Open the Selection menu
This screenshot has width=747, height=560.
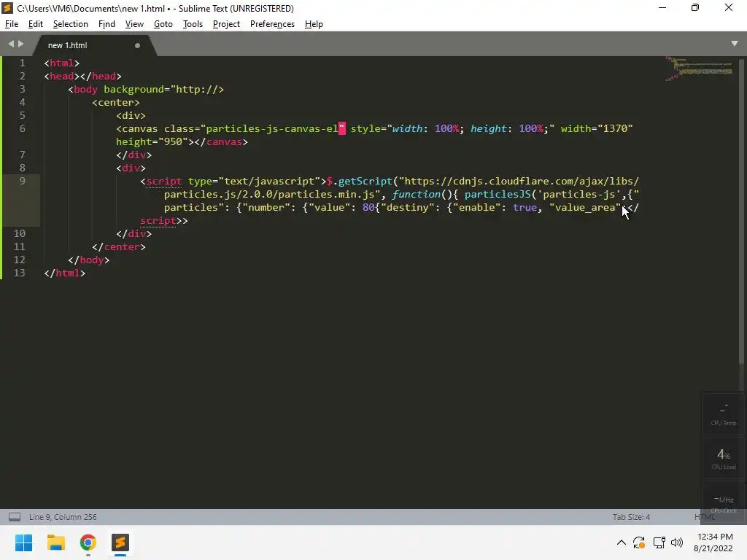coord(71,24)
